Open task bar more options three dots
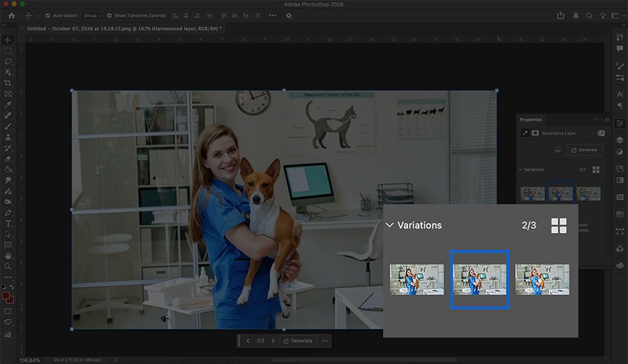Image resolution: width=628 pixels, height=364 pixels. (x=324, y=341)
